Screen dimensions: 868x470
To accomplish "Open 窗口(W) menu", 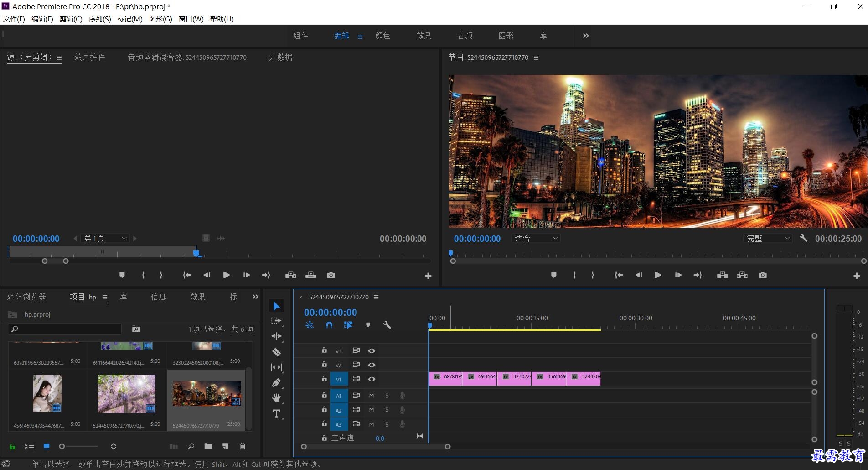I will [x=191, y=19].
